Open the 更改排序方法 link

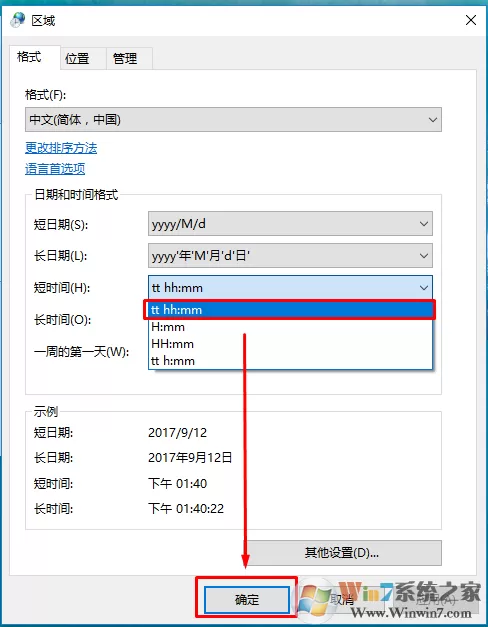pyautogui.click(x=61, y=148)
